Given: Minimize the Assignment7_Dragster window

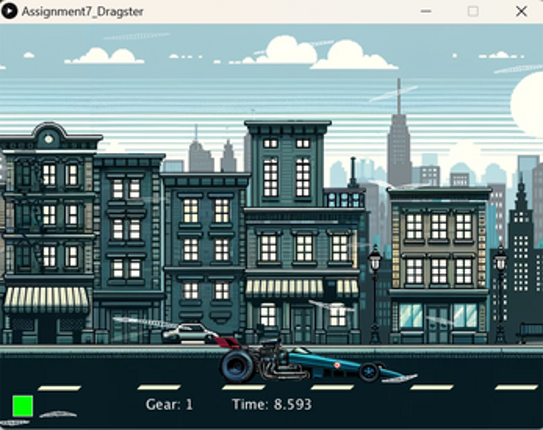Looking at the screenshot, I should tap(426, 11).
